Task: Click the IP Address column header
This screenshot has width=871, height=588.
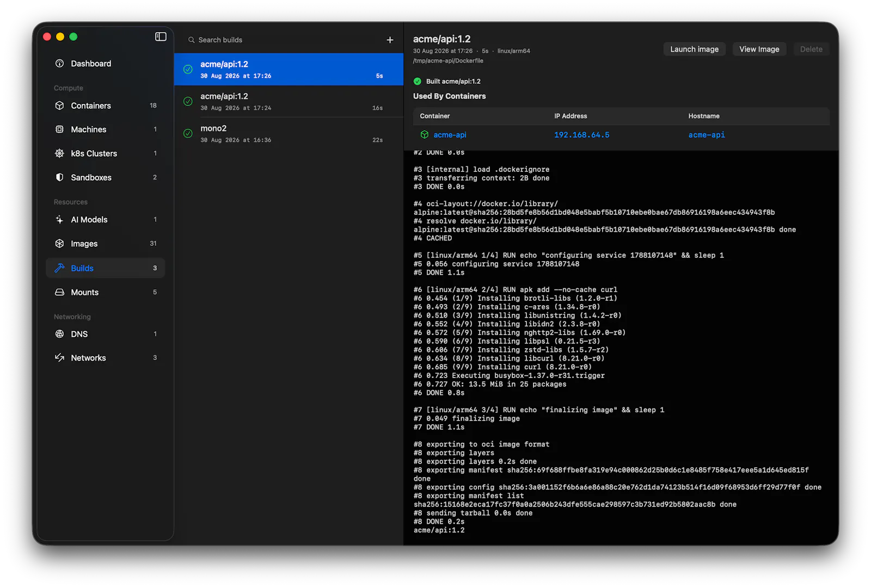Action: click(x=571, y=116)
